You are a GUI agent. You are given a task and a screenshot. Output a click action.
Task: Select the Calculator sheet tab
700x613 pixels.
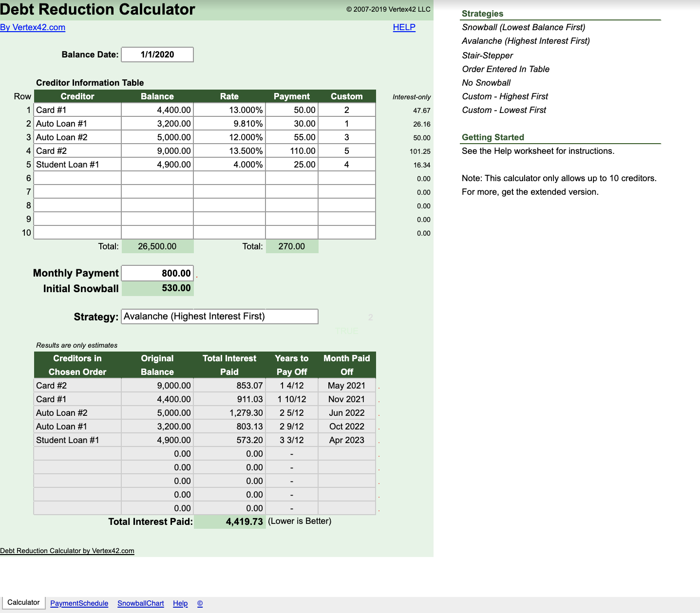23,602
